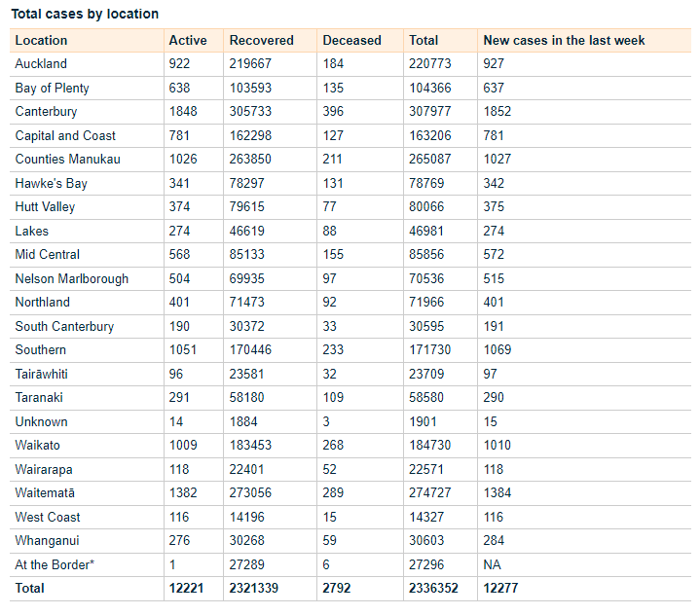The image size is (700, 615).
Task: Select the Waitematā location cell
Action: 45,493
